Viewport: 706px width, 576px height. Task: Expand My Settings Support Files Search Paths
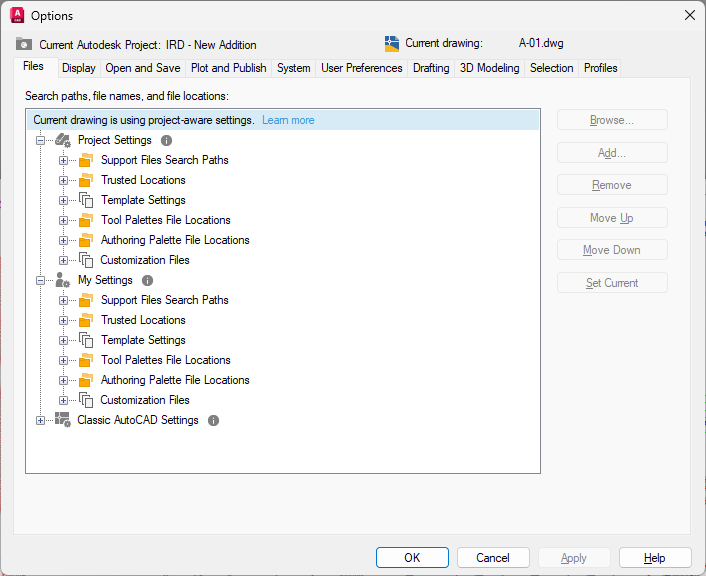pyautogui.click(x=63, y=300)
